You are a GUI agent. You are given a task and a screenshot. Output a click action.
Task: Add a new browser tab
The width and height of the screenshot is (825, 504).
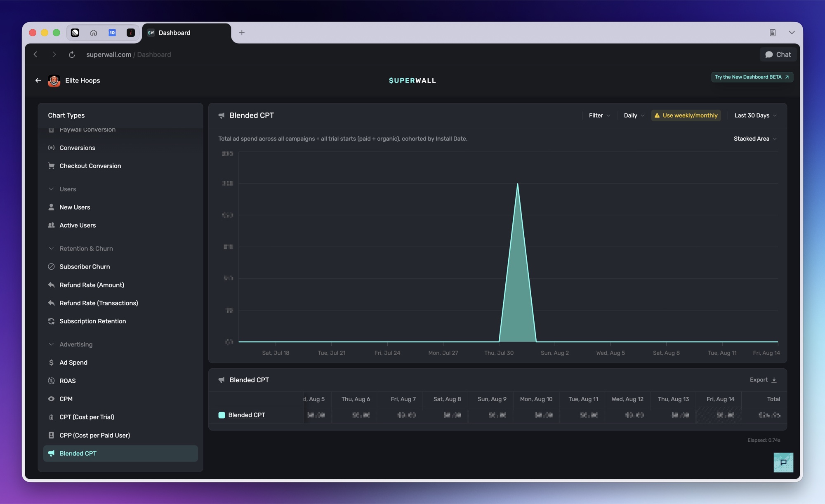(x=242, y=33)
